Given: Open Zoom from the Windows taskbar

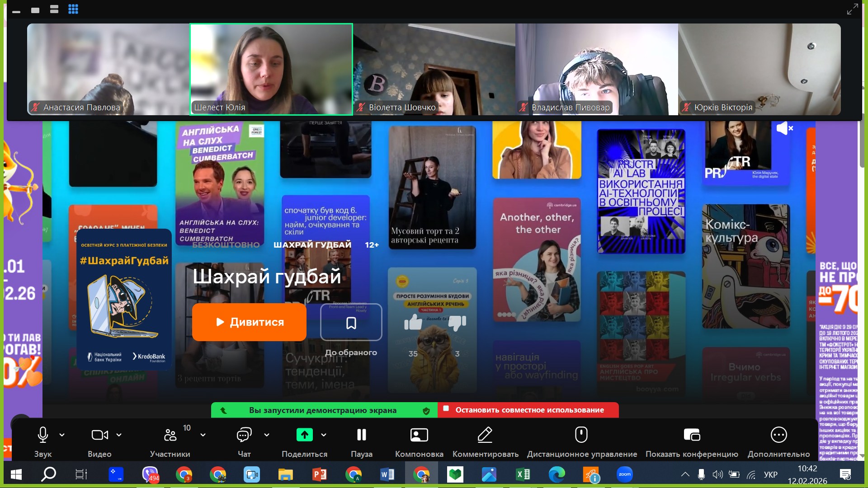Looking at the screenshot, I should click(624, 474).
